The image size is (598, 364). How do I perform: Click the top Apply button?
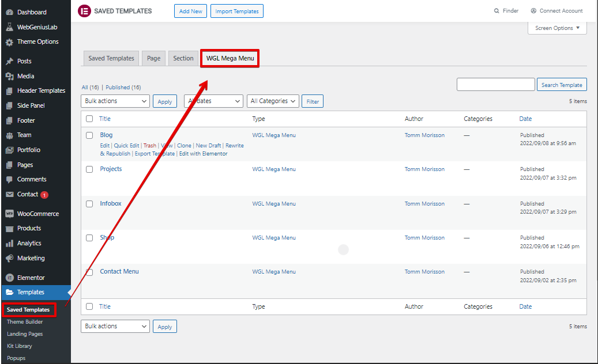165,101
